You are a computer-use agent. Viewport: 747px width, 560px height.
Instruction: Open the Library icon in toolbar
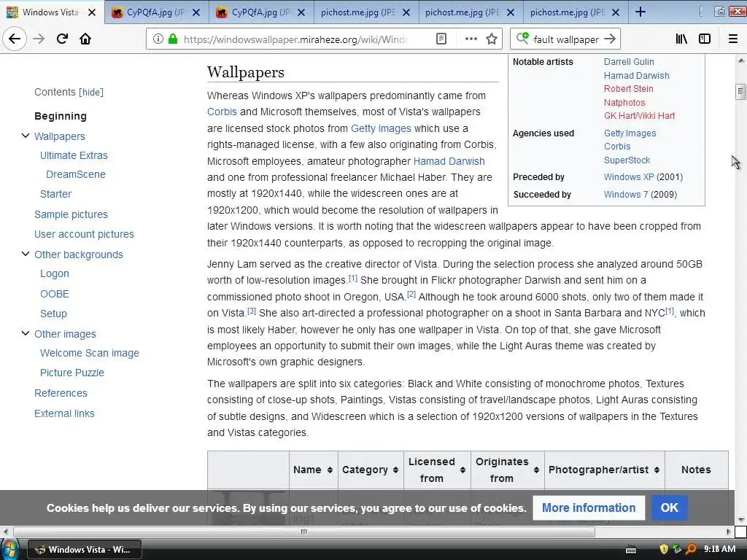[x=681, y=39]
